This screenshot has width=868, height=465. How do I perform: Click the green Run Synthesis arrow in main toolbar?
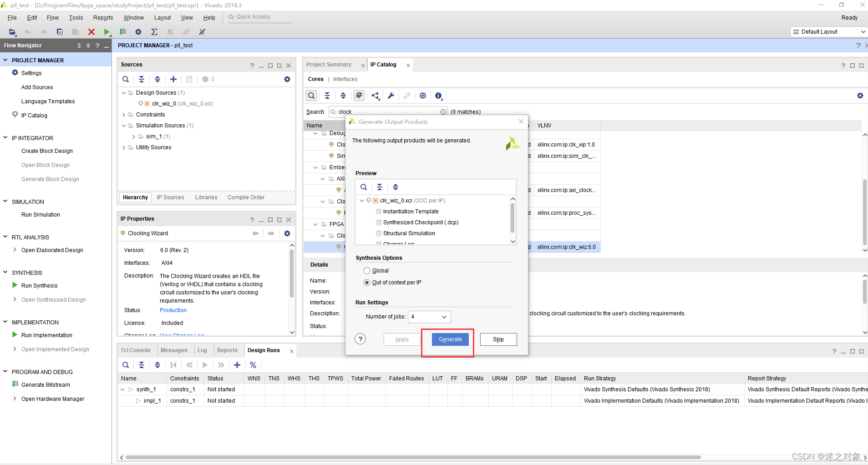[107, 32]
